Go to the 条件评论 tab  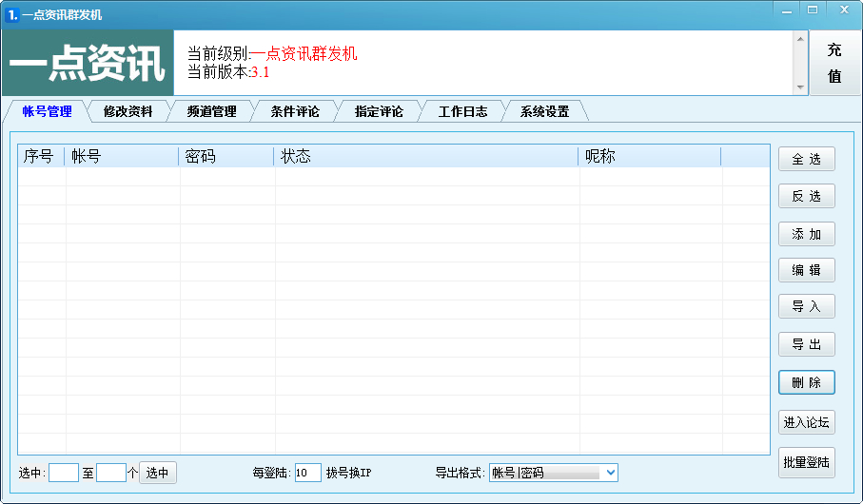[x=295, y=111]
